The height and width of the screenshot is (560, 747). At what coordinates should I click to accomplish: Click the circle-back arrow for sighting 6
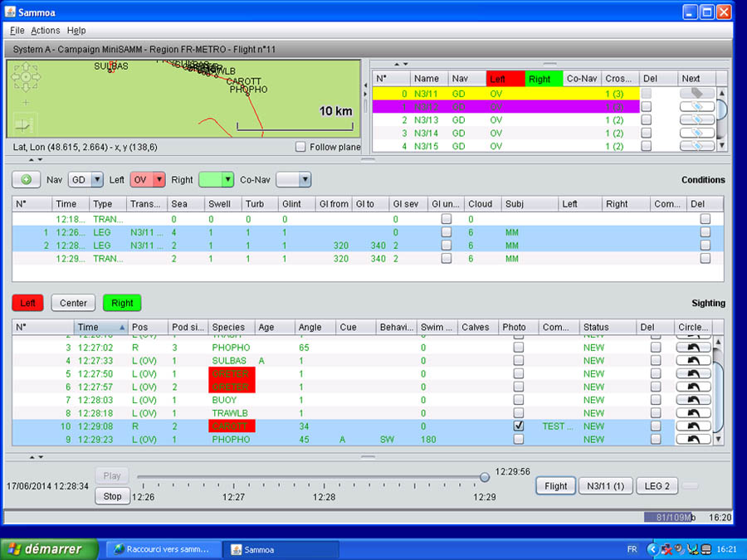pos(694,387)
